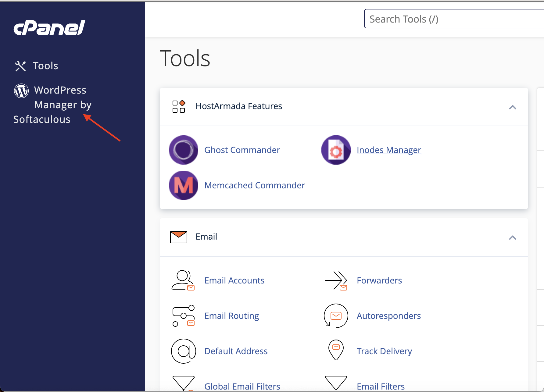This screenshot has width=544, height=392.
Task: Click the Email Accounts icon
Action: click(x=183, y=280)
